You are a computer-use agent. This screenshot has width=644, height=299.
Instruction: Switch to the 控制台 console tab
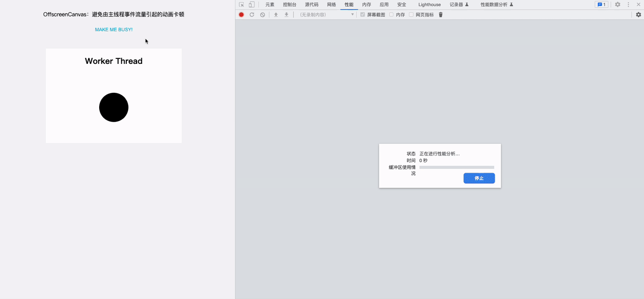click(x=289, y=5)
